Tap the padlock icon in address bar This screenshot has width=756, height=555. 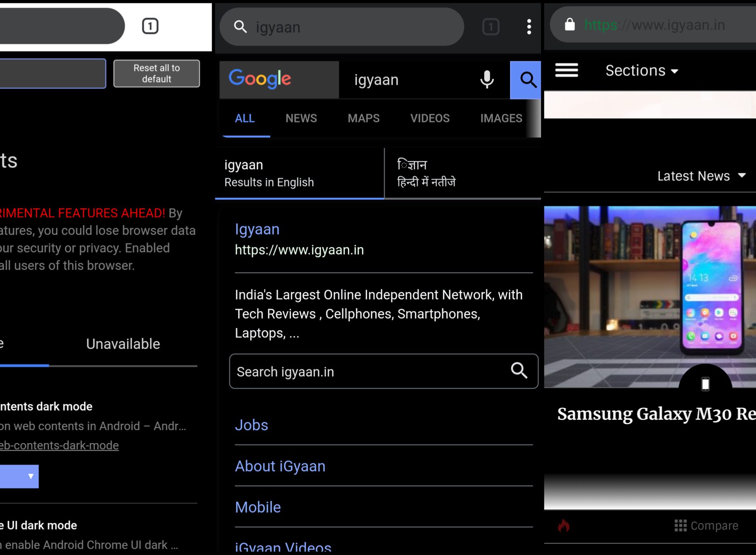tap(569, 25)
